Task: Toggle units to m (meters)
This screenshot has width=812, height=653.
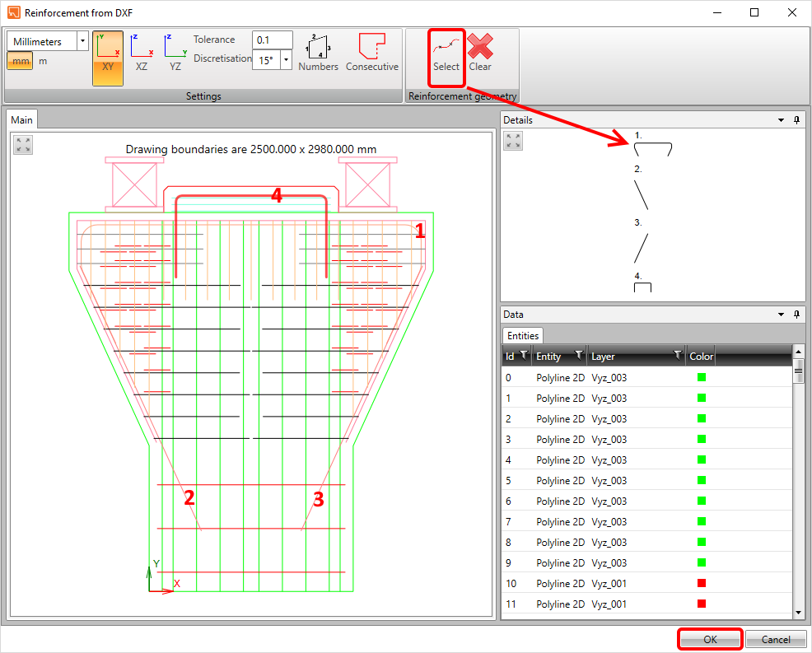Action: 43,61
